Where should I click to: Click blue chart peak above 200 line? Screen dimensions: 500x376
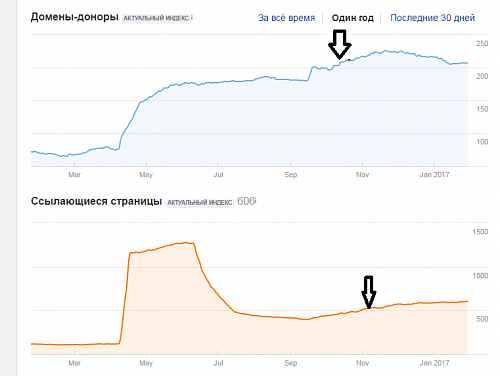(386, 51)
